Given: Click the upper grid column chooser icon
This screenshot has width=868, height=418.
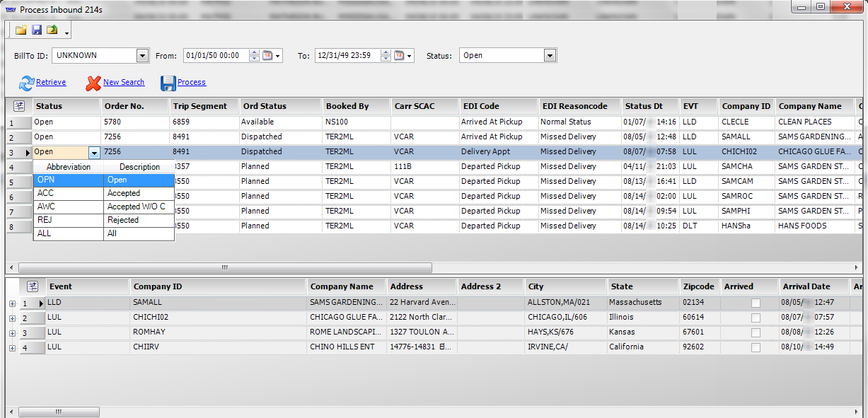Looking at the screenshot, I should [19, 106].
